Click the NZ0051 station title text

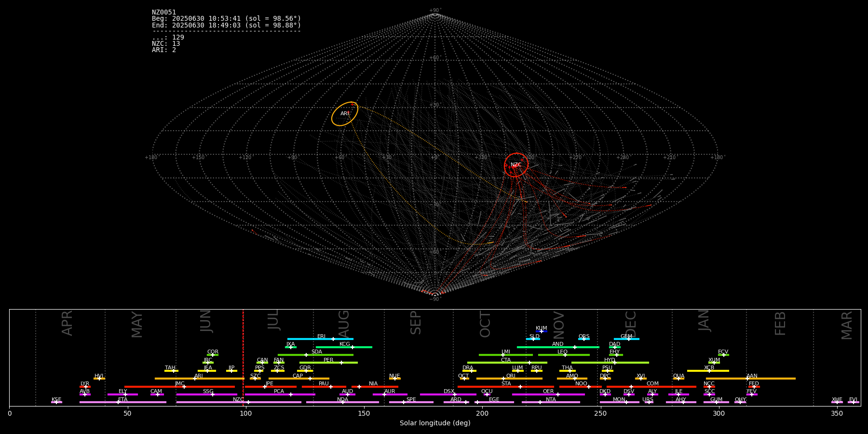point(164,13)
